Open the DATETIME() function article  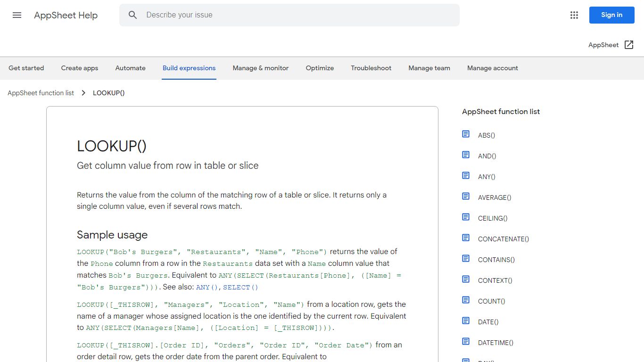coord(496,343)
